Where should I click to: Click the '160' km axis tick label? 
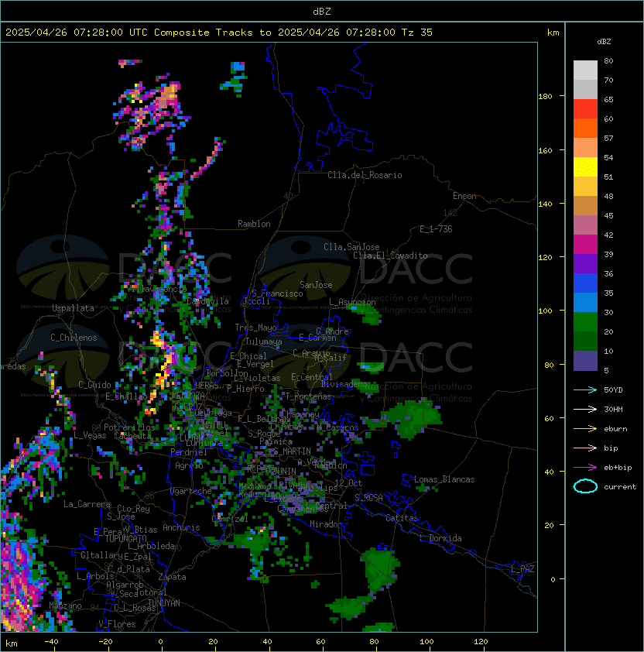(545, 150)
